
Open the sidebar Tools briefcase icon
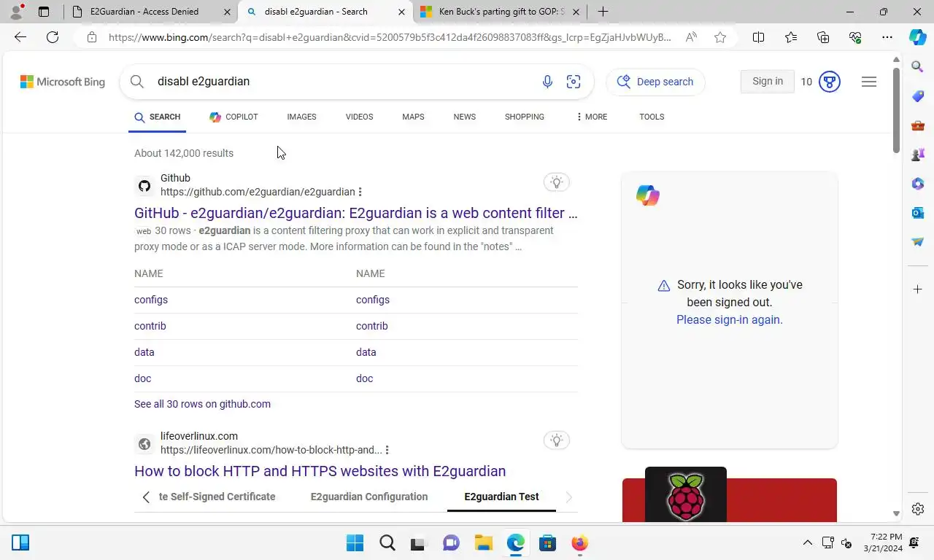point(918,125)
